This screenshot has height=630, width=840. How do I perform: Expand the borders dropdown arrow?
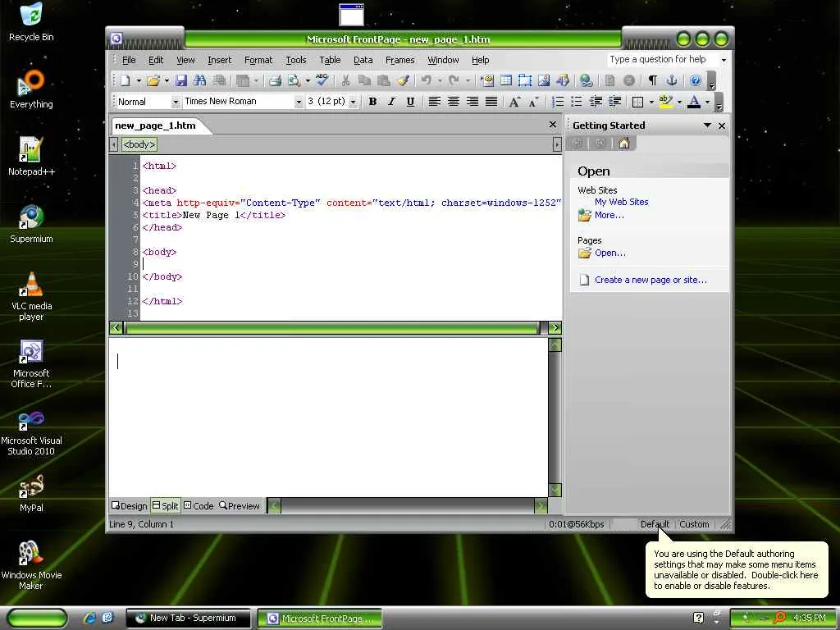[x=651, y=102]
